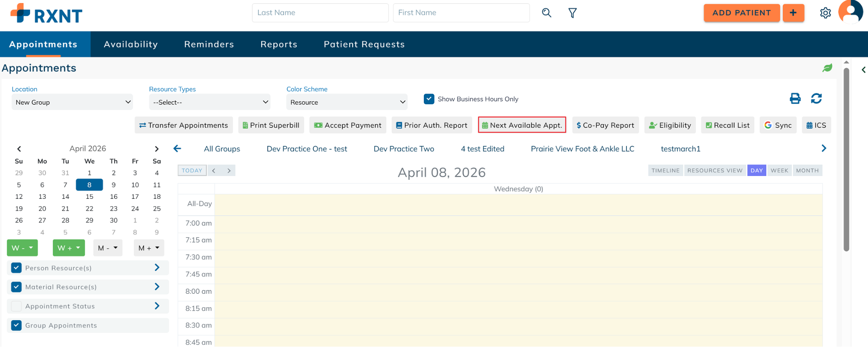The height and width of the screenshot is (351, 868).
Task: Click the green leaf icon
Action: [827, 68]
